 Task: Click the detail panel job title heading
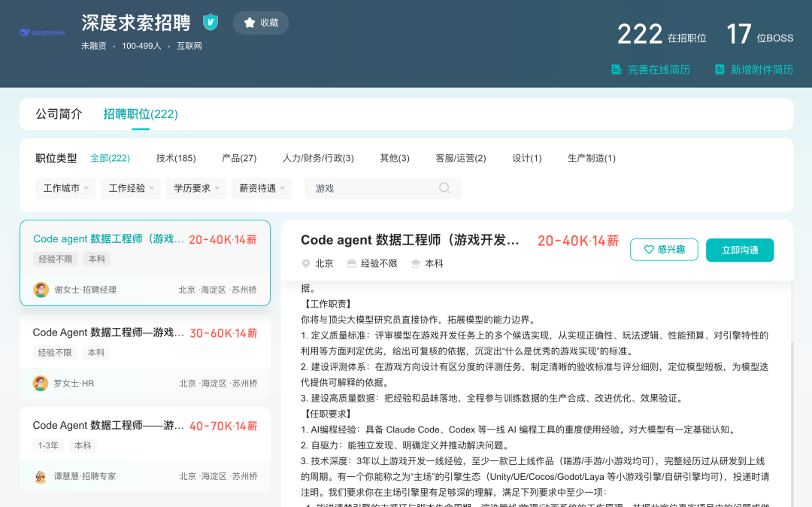click(410, 240)
